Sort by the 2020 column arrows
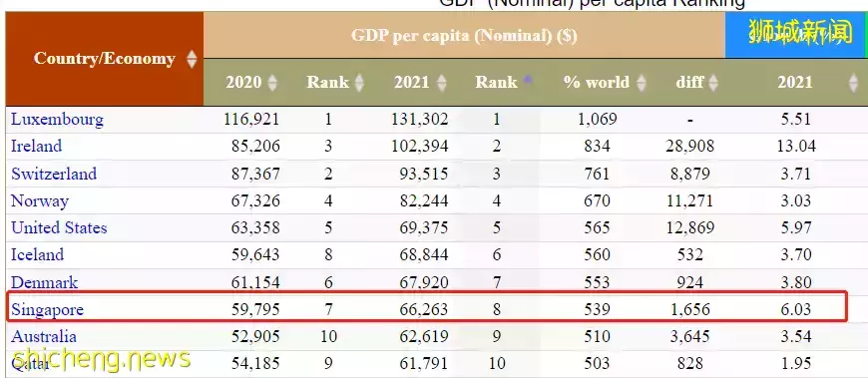The image size is (868, 378). click(x=271, y=83)
